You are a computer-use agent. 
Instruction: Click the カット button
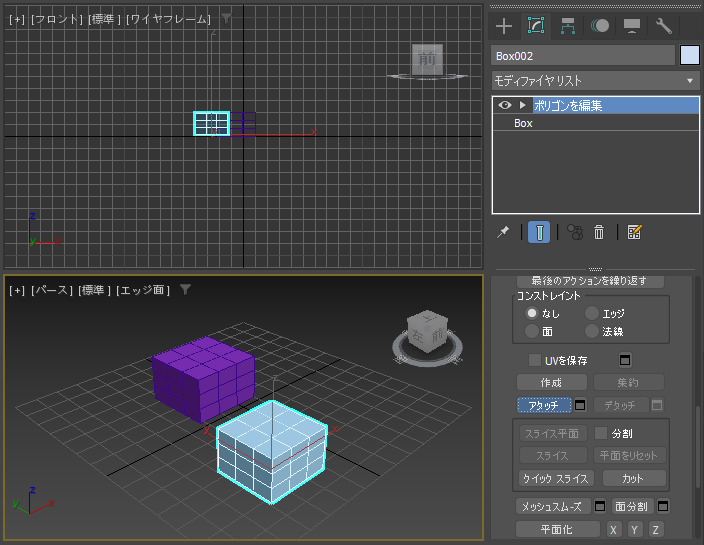tap(634, 479)
